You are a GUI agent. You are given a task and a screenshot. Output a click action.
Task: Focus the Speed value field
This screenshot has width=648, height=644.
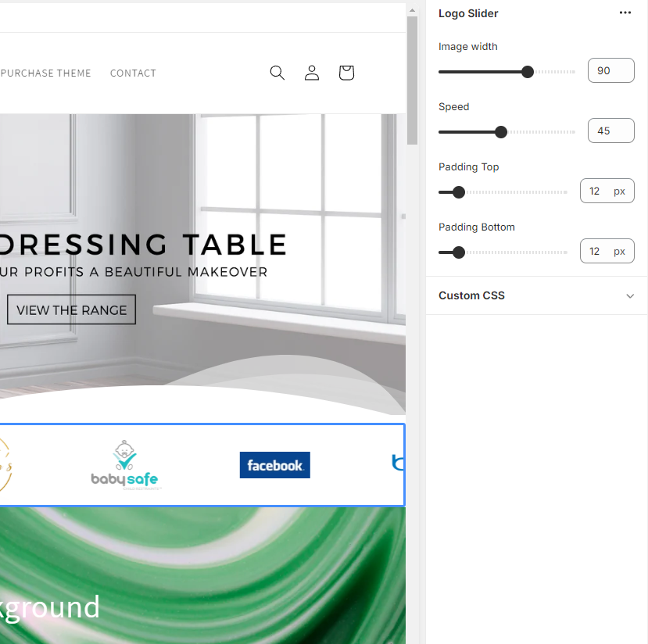[x=610, y=131]
